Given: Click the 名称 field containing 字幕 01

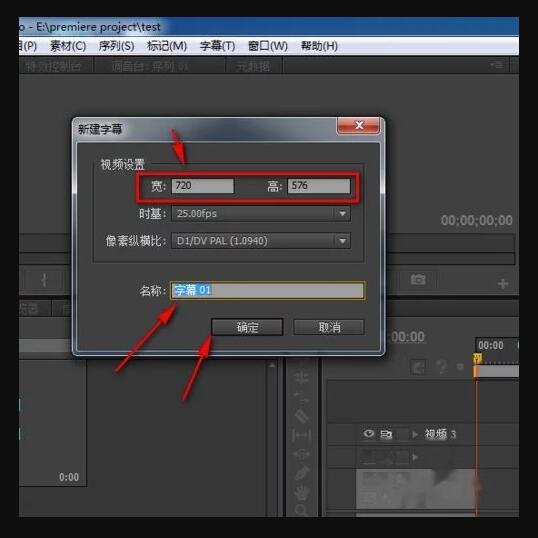Looking at the screenshot, I should tap(267, 290).
